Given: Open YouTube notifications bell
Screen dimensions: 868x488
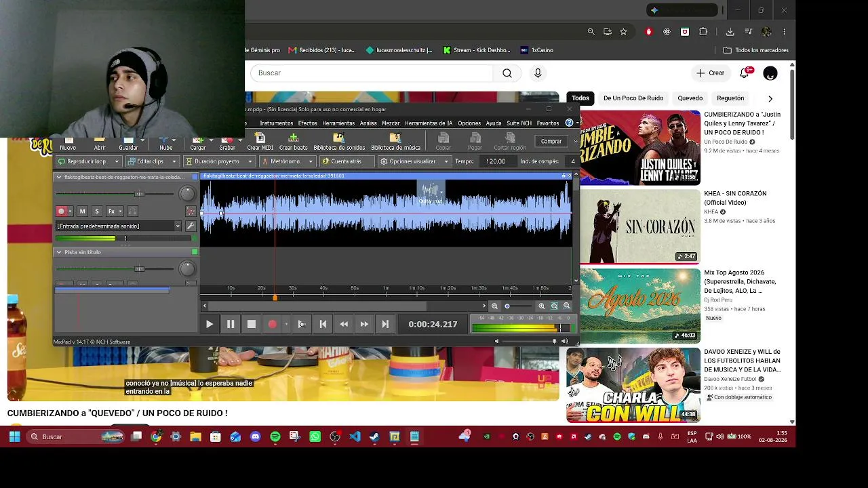Looking at the screenshot, I should click(x=744, y=73).
